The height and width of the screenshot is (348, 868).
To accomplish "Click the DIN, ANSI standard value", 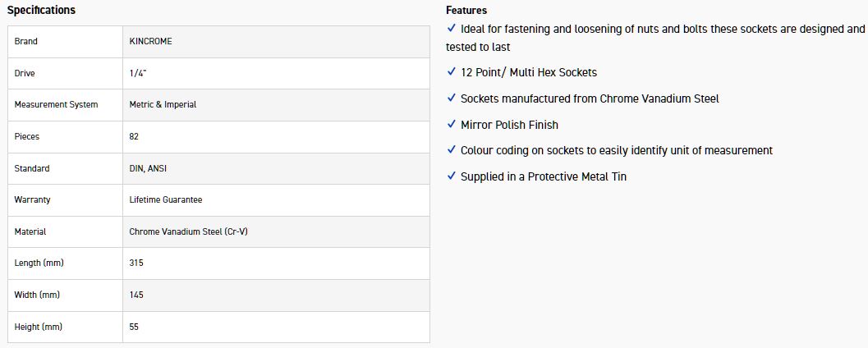I will [x=147, y=168].
